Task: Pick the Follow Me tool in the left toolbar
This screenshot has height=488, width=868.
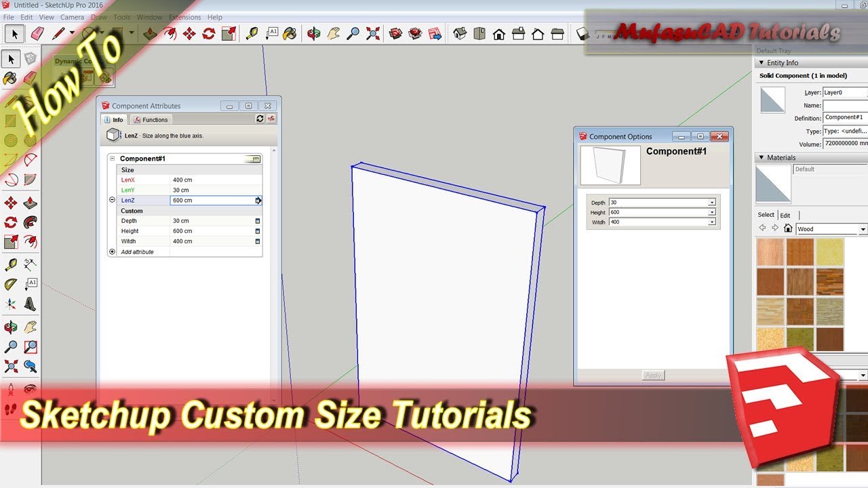Action: click(x=31, y=222)
